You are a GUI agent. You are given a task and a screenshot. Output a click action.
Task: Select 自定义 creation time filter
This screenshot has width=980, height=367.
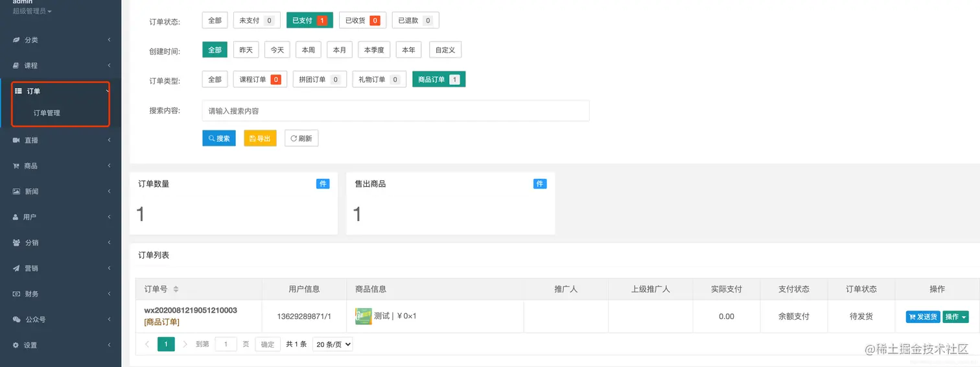pyautogui.click(x=445, y=50)
